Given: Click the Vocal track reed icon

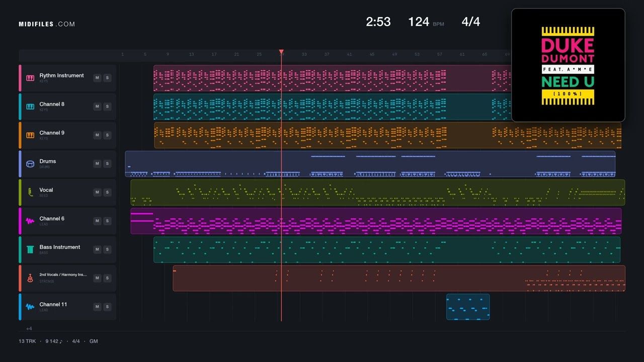Looking at the screenshot, I should click(30, 193).
